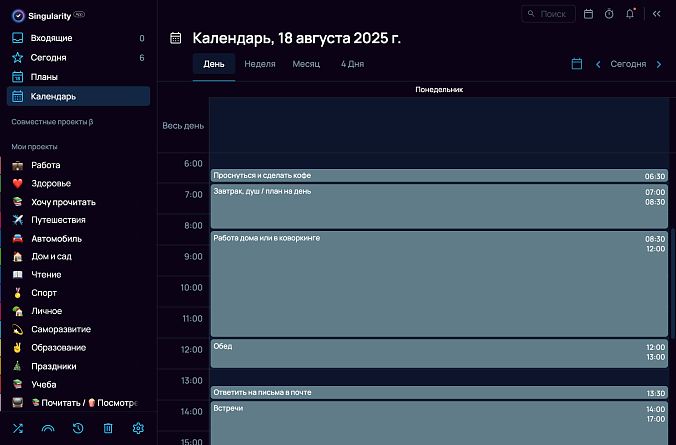This screenshot has width=676, height=445.
Task: Switch to the Неделя tab
Action: pyautogui.click(x=259, y=64)
